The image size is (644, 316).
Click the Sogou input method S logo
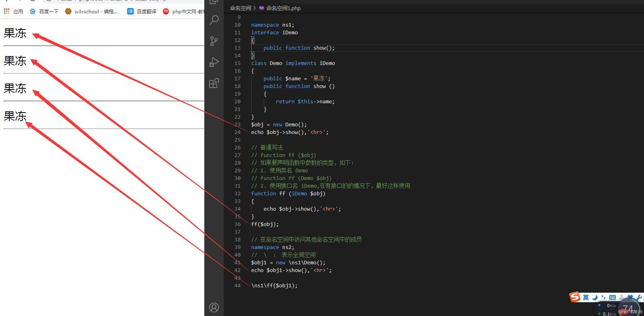pyautogui.click(x=575, y=297)
